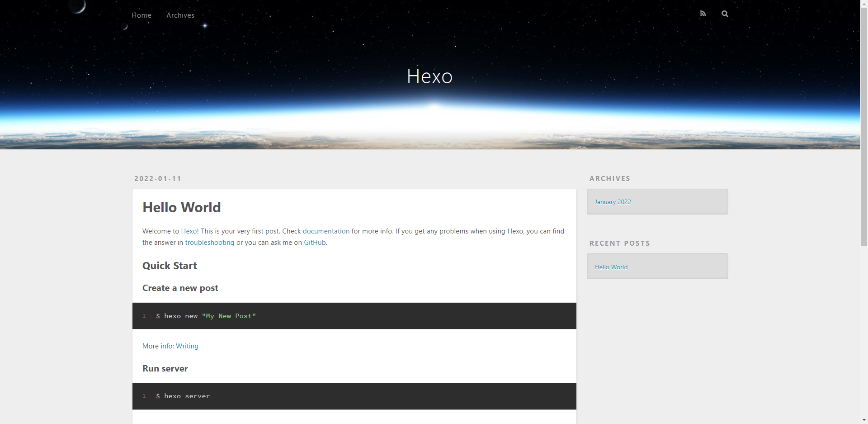Viewport: 868px width, 424px height.
Task: Click the Quick Start heading
Action: coord(170,266)
